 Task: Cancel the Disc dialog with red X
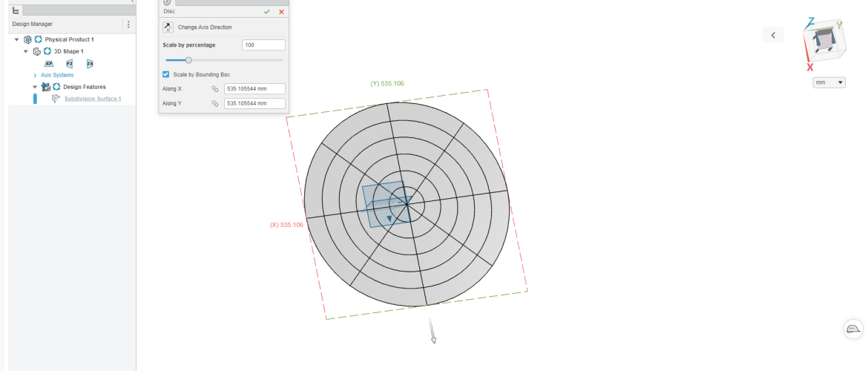click(x=281, y=12)
